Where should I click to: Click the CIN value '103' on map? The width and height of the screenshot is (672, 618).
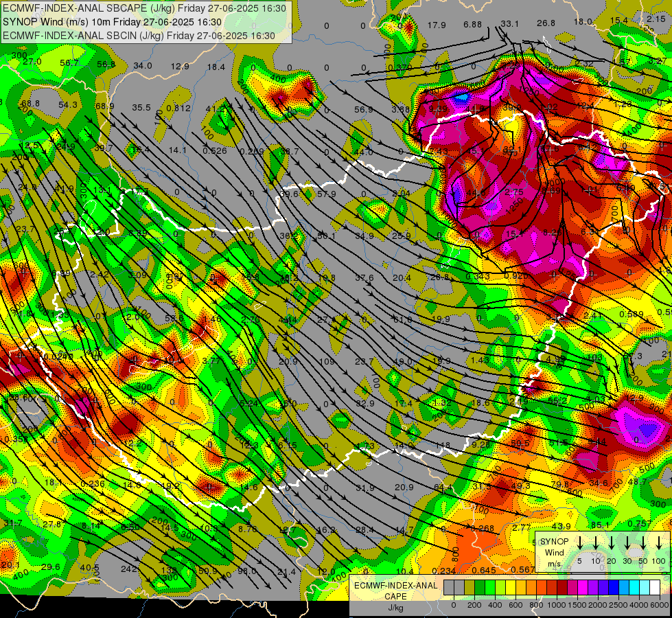coord(595,357)
